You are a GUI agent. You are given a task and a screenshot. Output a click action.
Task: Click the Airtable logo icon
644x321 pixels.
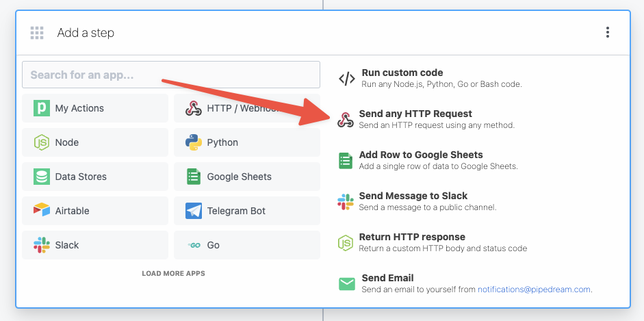pyautogui.click(x=42, y=210)
